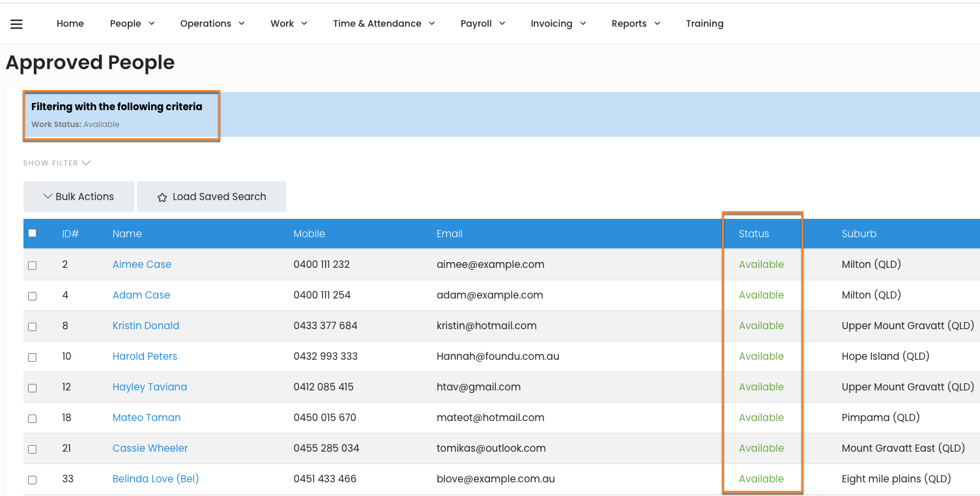Expand the Show Filter section
The width and height of the screenshot is (980, 496).
(57, 163)
